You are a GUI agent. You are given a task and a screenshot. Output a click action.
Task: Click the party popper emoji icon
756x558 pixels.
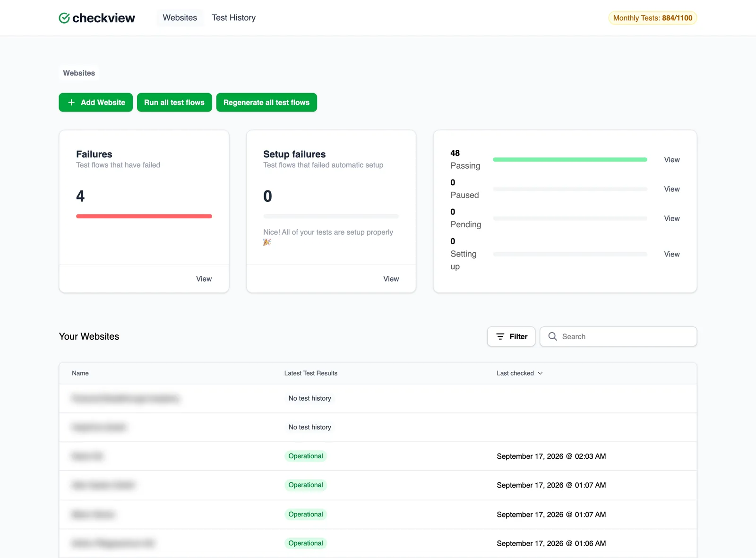(267, 242)
